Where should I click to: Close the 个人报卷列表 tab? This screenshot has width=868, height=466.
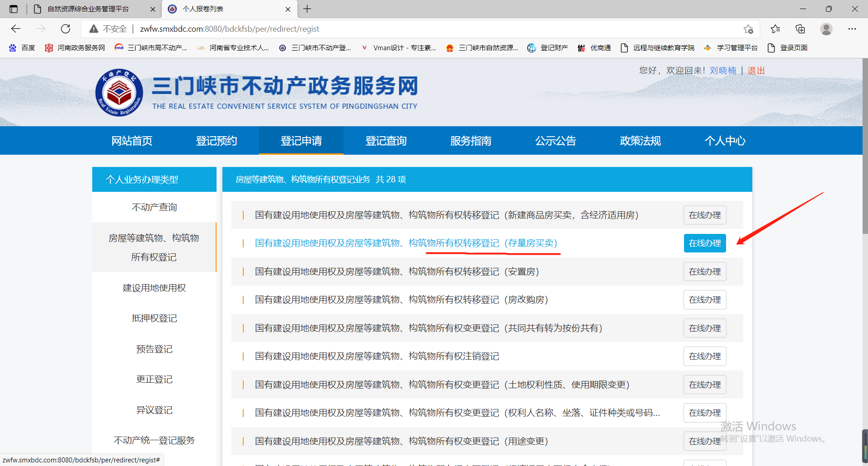tap(288, 9)
